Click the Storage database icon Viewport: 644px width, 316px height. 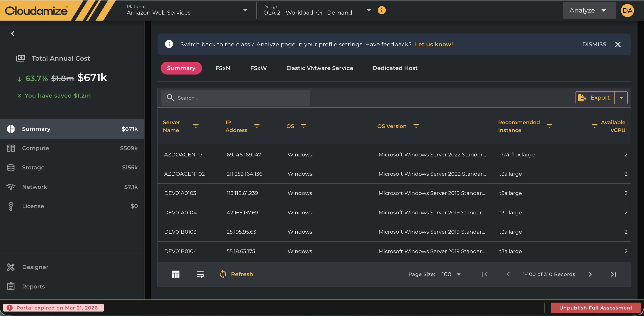tap(11, 167)
